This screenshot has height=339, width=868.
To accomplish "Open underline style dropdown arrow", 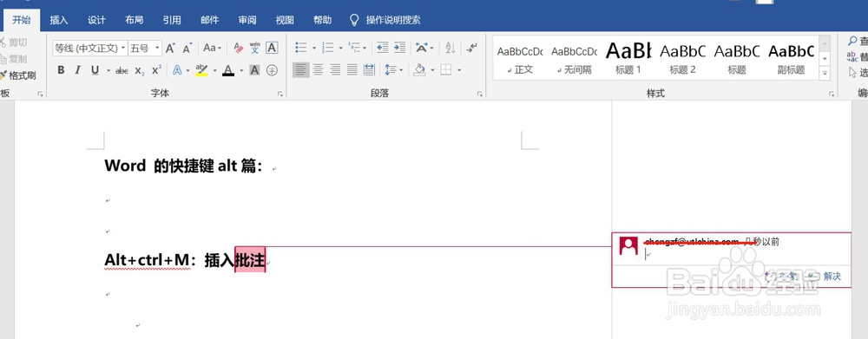I will [108, 70].
